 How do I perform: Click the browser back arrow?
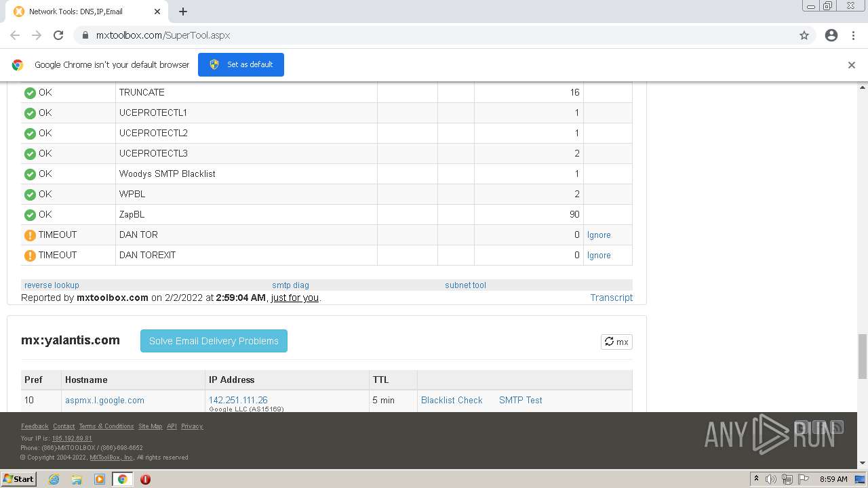click(15, 35)
